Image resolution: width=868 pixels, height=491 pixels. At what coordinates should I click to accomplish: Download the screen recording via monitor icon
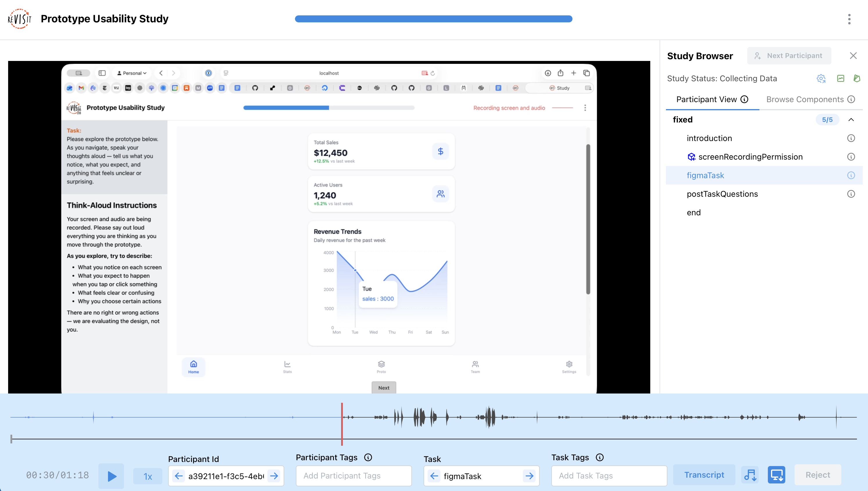point(777,474)
